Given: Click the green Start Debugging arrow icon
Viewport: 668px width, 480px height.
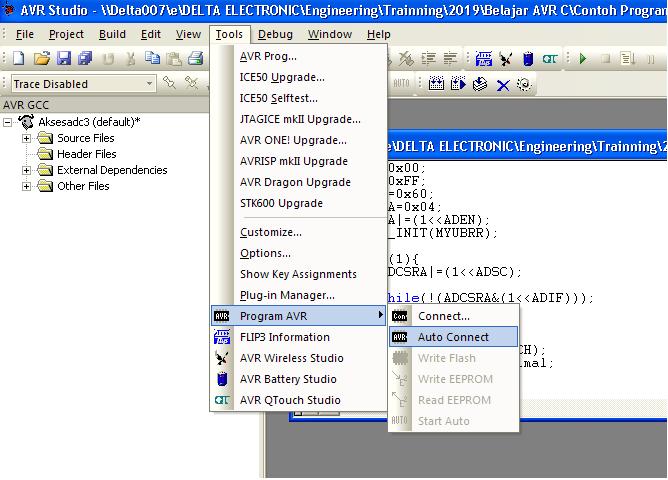Looking at the screenshot, I should point(583,59).
